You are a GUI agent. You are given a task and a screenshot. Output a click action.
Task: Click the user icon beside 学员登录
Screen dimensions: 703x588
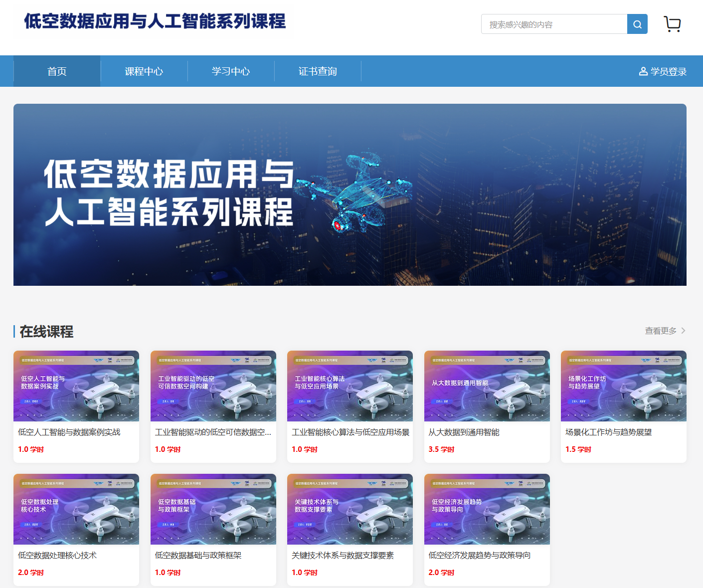[643, 71]
